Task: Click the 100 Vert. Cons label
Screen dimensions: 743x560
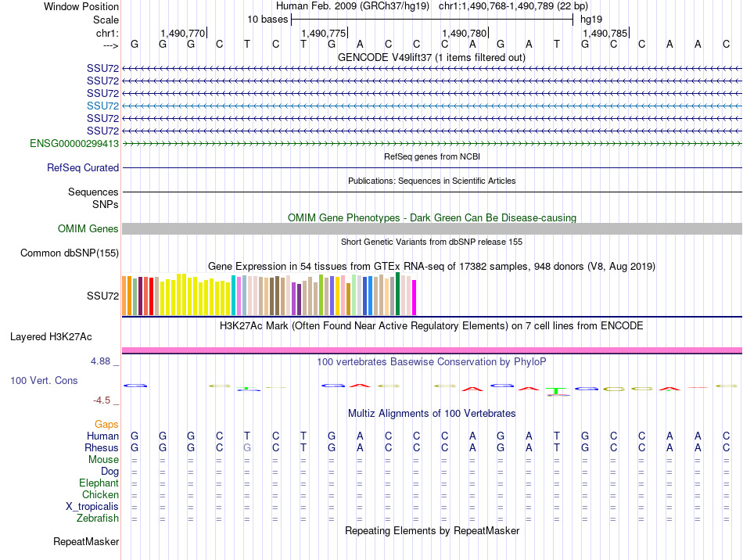Action: pos(44,380)
